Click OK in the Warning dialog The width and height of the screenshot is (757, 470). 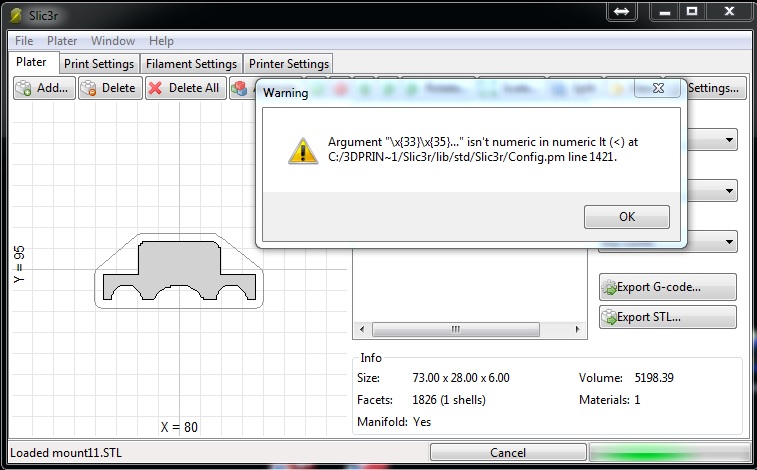[x=627, y=217]
